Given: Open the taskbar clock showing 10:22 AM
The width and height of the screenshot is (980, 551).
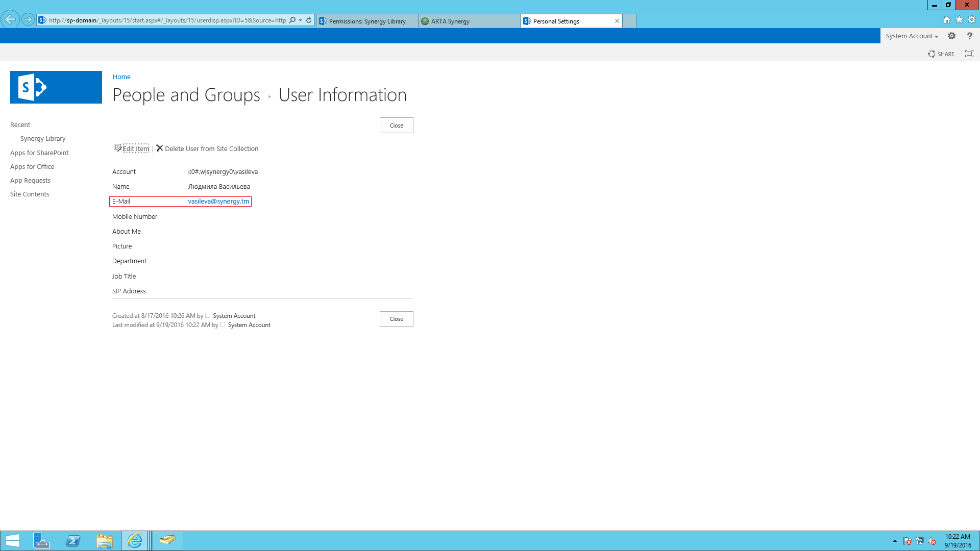Looking at the screenshot, I should tap(958, 541).
